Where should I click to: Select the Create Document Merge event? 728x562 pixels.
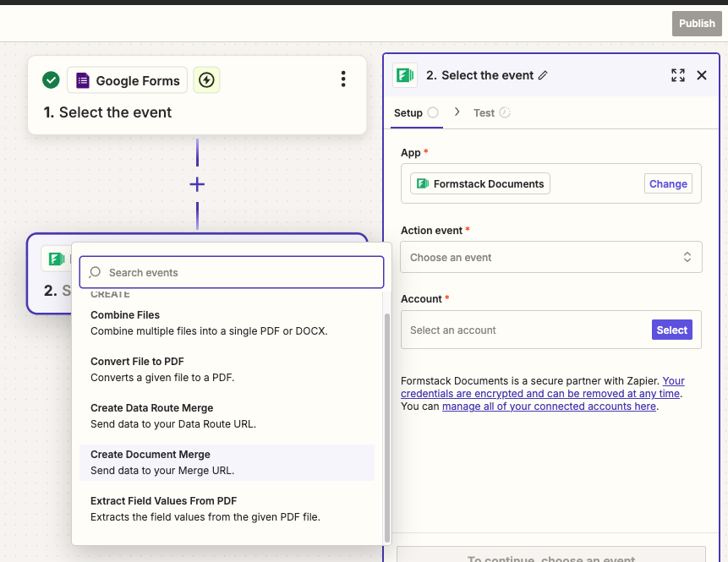click(151, 454)
